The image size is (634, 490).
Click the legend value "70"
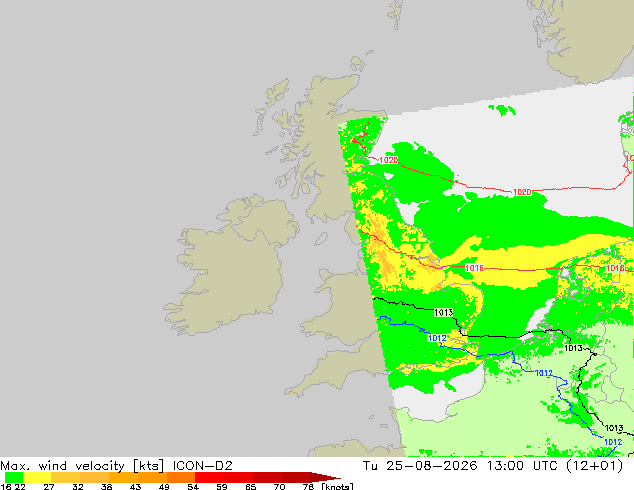279,486
